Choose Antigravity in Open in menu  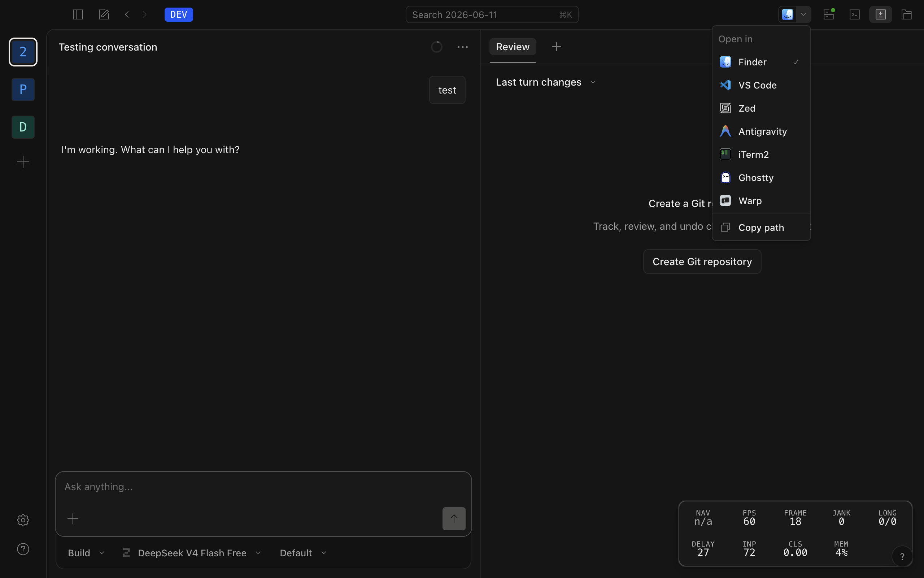click(x=761, y=131)
